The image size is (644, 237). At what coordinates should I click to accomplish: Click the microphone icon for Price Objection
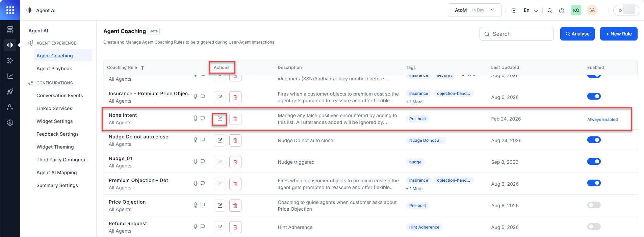(x=196, y=205)
